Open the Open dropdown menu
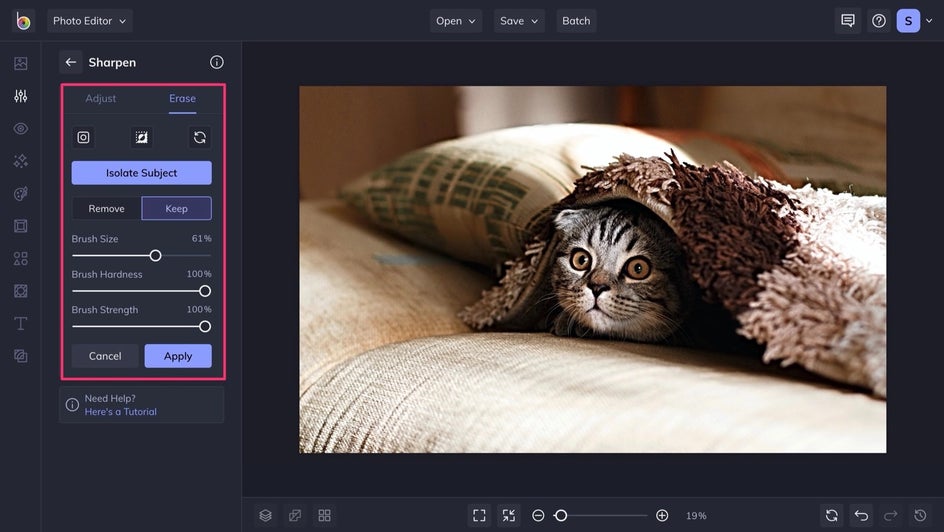944x532 pixels. click(x=456, y=21)
